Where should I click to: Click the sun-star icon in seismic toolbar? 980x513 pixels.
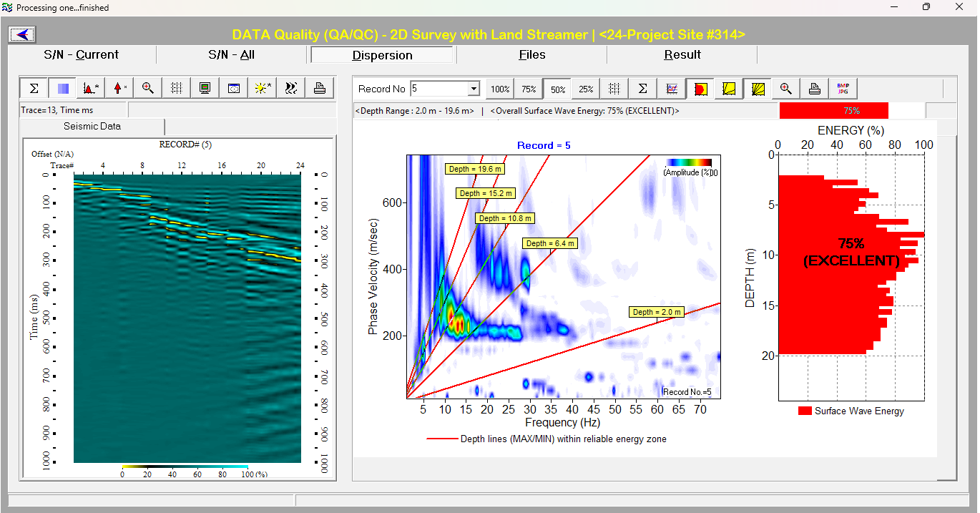coord(262,88)
